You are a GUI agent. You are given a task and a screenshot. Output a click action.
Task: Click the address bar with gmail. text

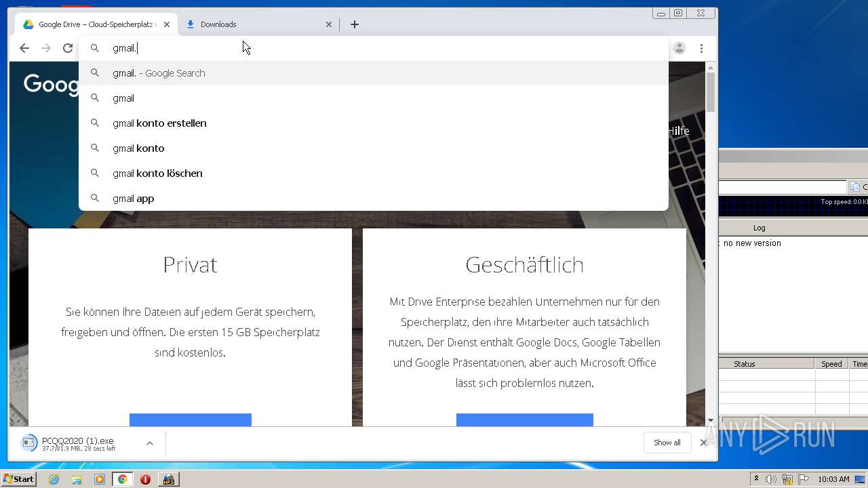(374, 48)
